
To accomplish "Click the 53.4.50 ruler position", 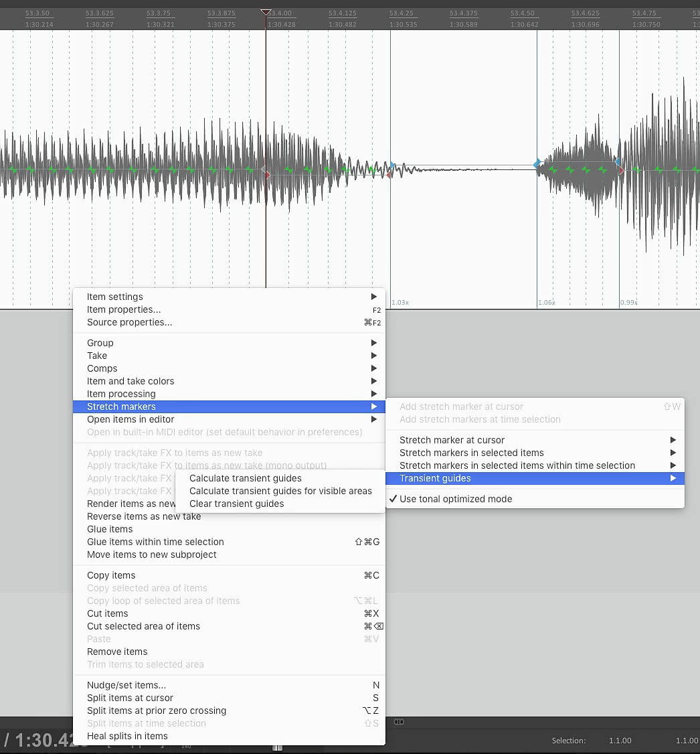I will 522,13.
